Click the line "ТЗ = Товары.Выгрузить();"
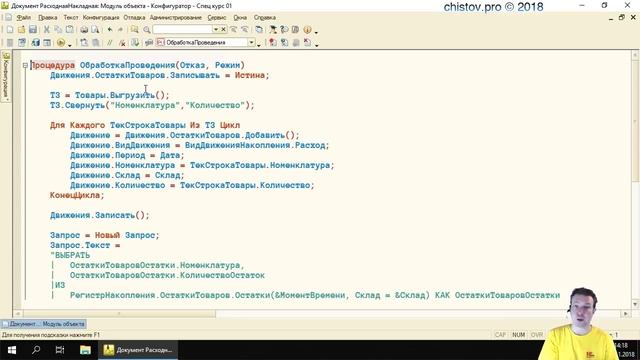Screen dimensions: 640x360 coord(109,96)
